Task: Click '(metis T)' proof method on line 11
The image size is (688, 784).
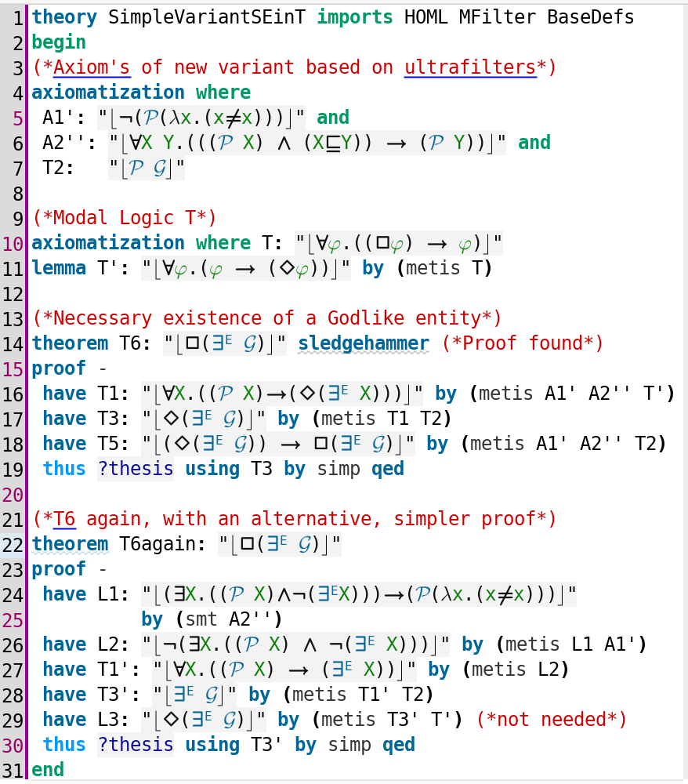Action: (x=444, y=268)
